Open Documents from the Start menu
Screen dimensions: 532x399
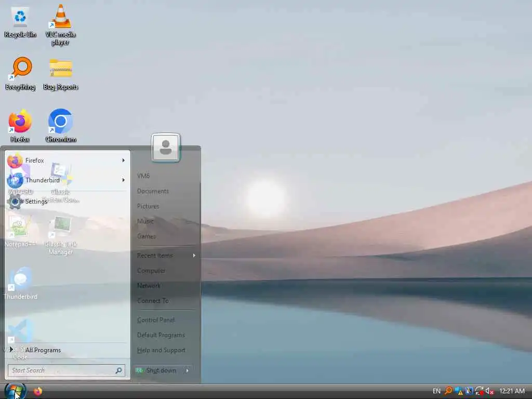(x=153, y=191)
